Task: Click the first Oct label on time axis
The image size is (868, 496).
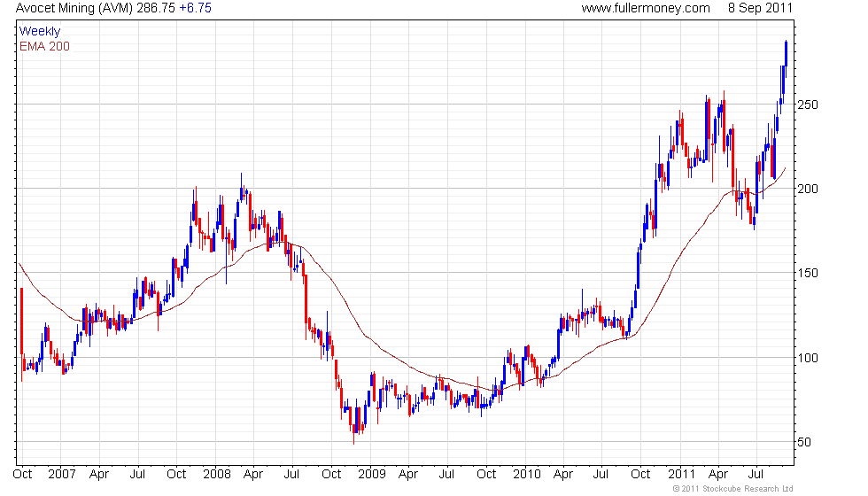Action: pyautogui.click(x=24, y=474)
